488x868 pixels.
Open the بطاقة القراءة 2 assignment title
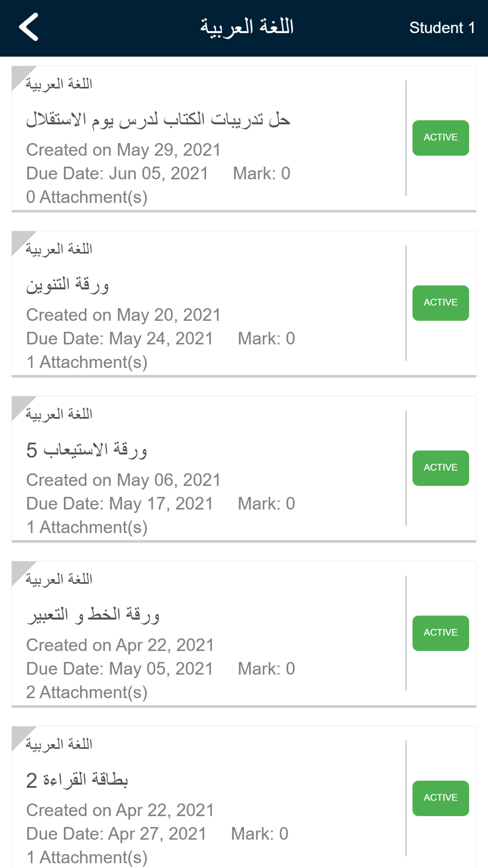click(x=77, y=780)
